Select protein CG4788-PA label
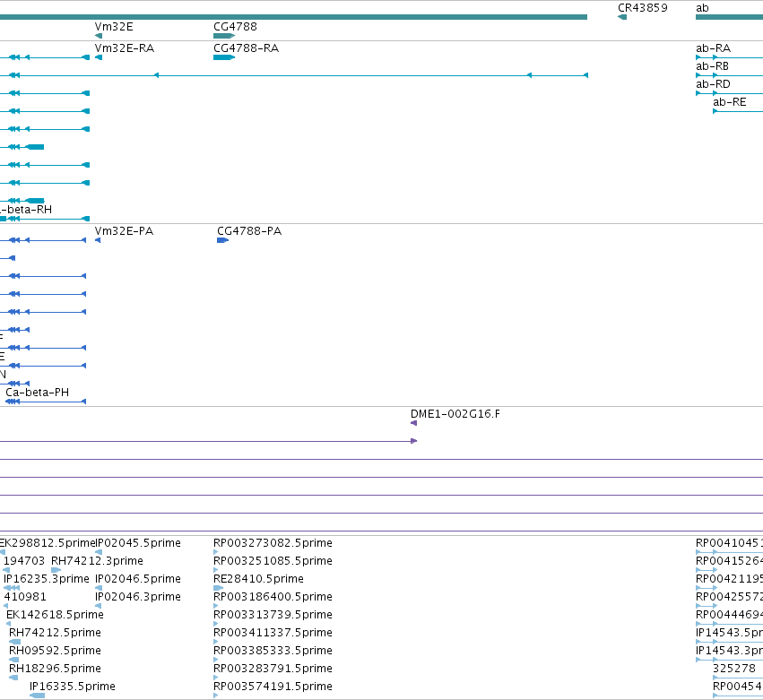The image size is (763, 700). pyautogui.click(x=249, y=231)
